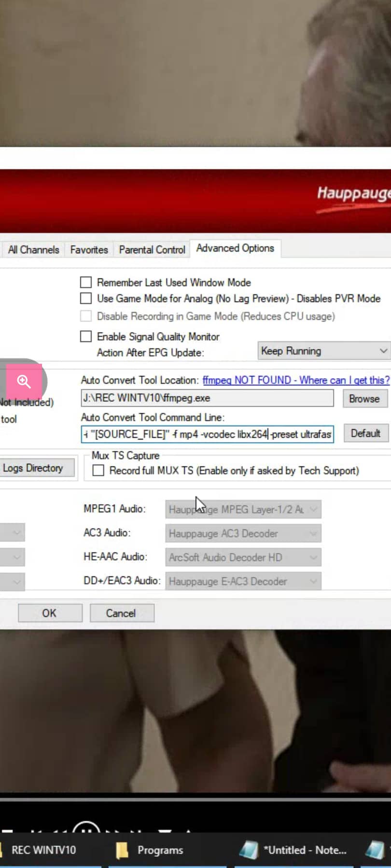Viewport: 391px width, 868px height.
Task: Open the Favorites tab
Action: 89,250
